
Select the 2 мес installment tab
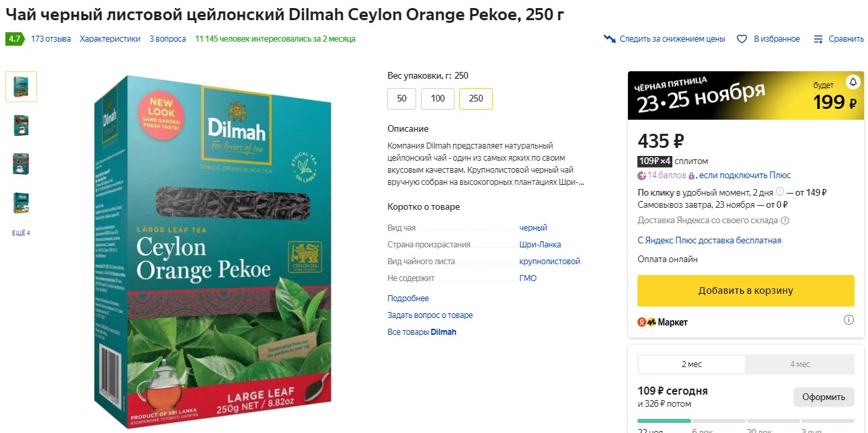coord(691,364)
